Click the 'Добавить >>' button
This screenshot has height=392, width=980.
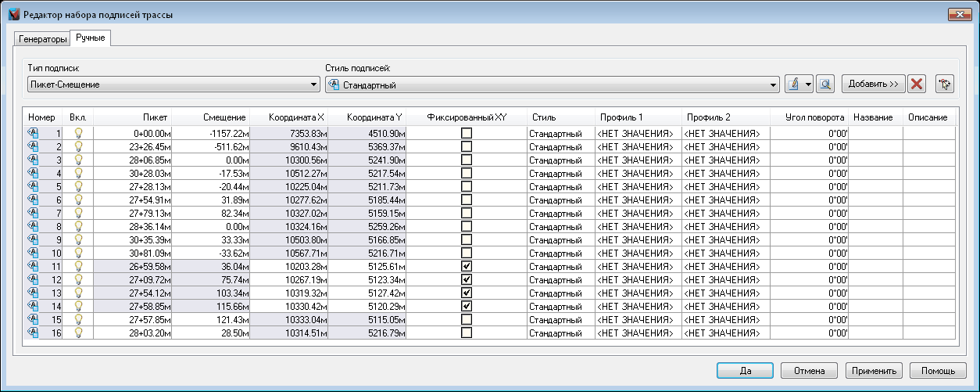click(x=873, y=84)
